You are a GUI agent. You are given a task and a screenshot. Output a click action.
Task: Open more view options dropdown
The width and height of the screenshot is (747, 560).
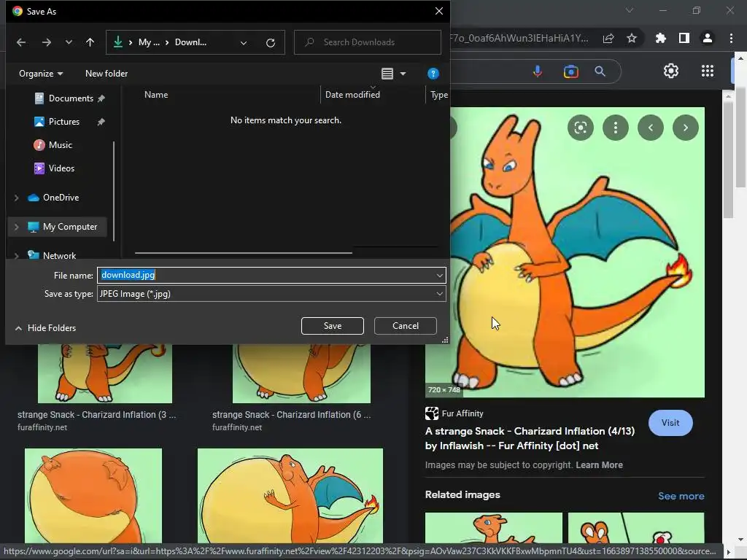pos(403,74)
